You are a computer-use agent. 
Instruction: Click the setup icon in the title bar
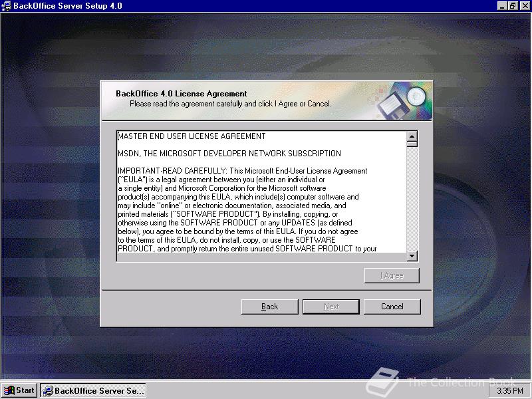tap(6, 6)
